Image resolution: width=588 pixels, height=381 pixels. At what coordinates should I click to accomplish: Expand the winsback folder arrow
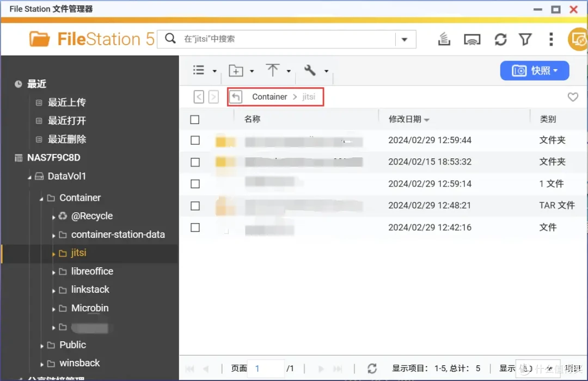click(x=42, y=364)
